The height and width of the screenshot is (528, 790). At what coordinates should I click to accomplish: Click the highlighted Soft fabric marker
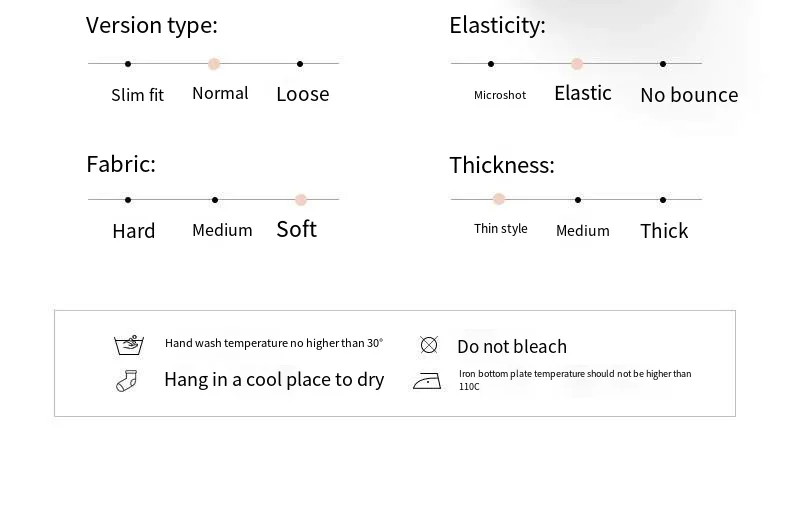[301, 200]
